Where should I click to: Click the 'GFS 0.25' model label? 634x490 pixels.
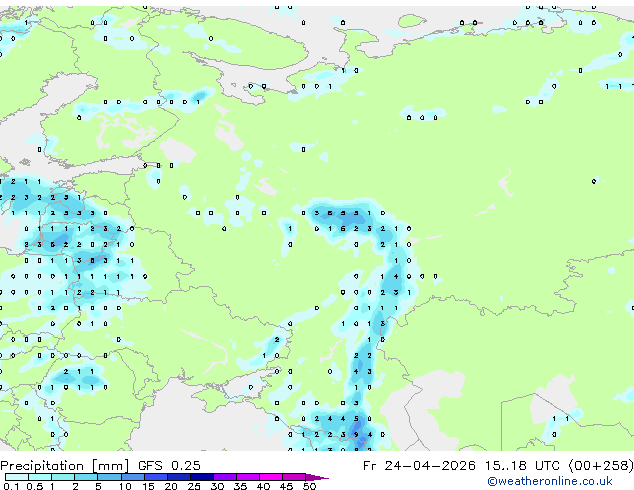click(x=169, y=465)
